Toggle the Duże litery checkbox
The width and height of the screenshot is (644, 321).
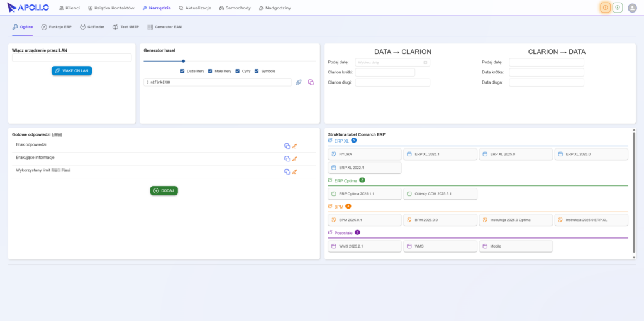point(182,71)
